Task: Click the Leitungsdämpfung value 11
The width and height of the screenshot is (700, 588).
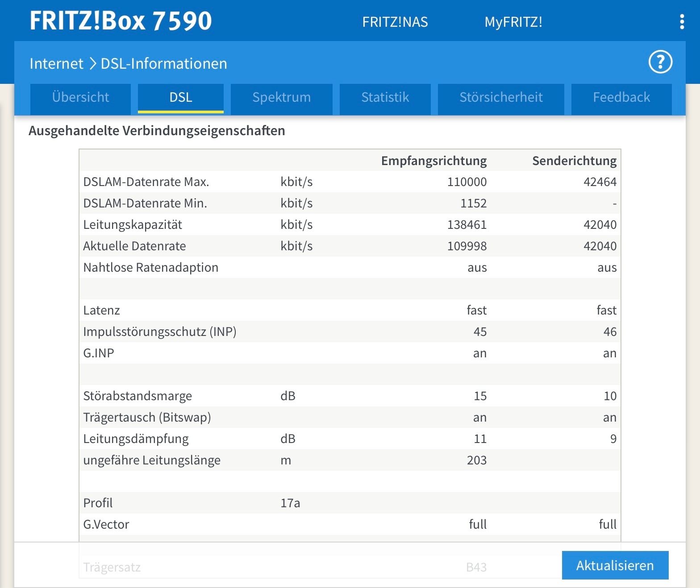Action: coord(480,439)
